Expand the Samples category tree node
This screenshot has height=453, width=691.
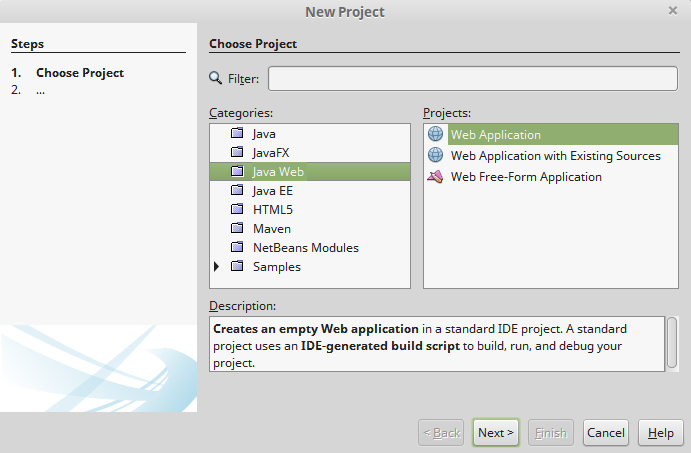point(217,267)
